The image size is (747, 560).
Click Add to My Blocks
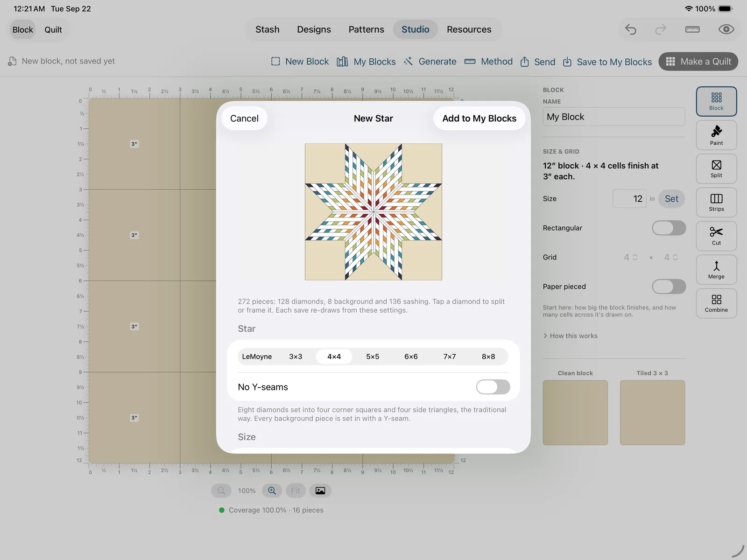479,119
